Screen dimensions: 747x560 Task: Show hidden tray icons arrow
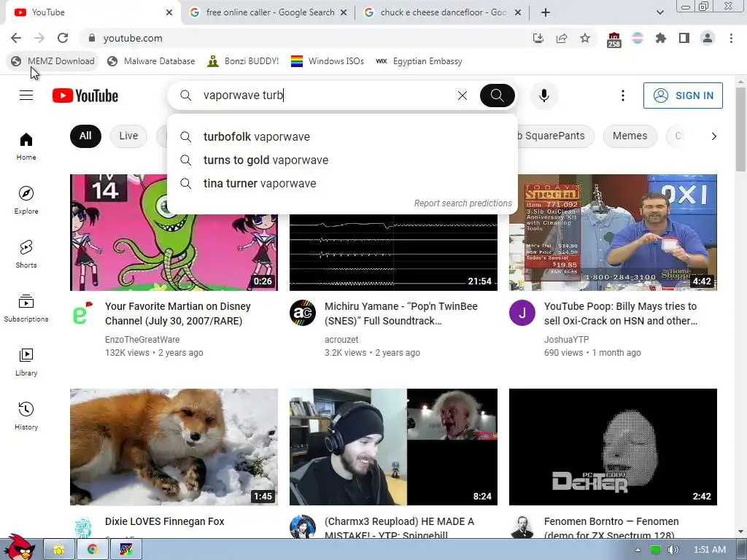pyautogui.click(x=638, y=550)
